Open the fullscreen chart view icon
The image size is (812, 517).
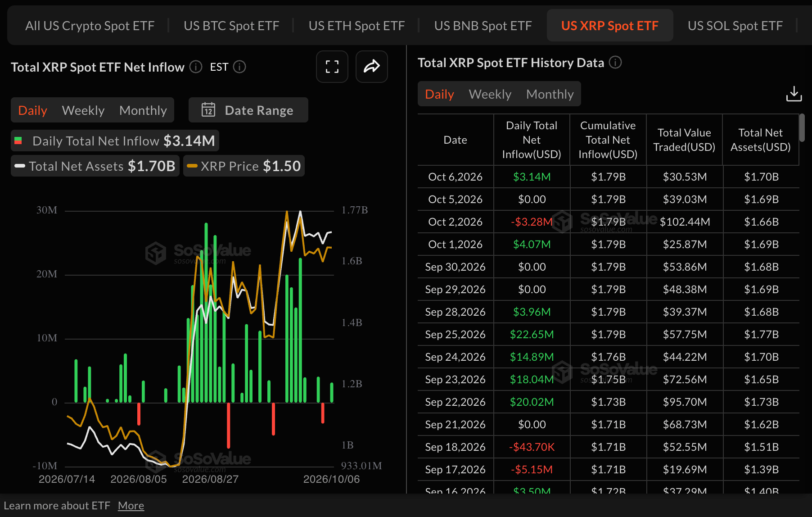coord(332,67)
